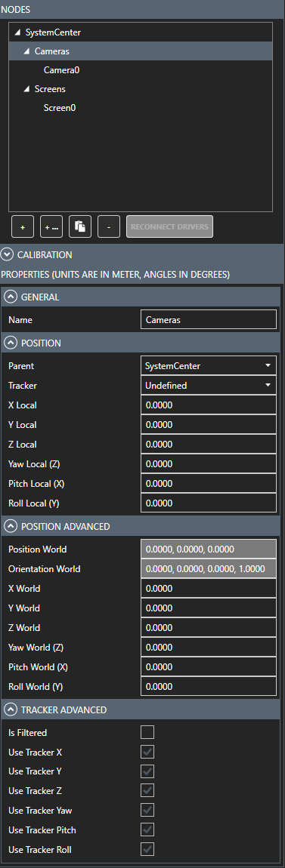Open the Parent dropdown
The image size is (285, 868).
click(x=209, y=366)
